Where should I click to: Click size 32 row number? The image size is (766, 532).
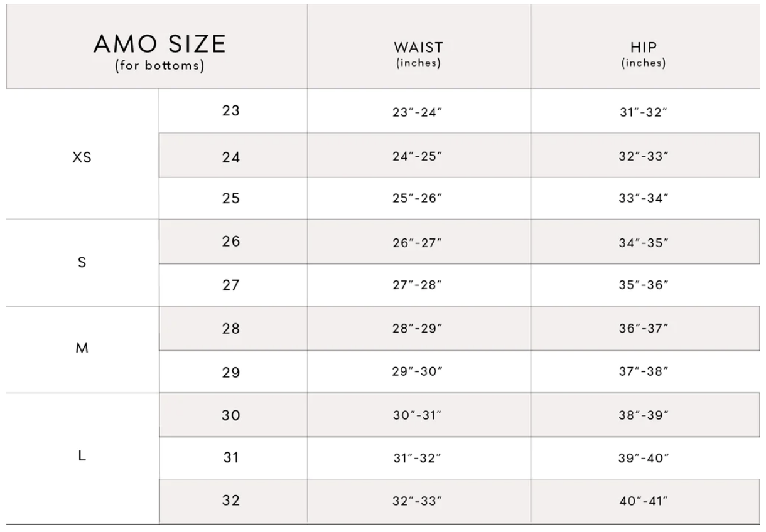click(231, 501)
